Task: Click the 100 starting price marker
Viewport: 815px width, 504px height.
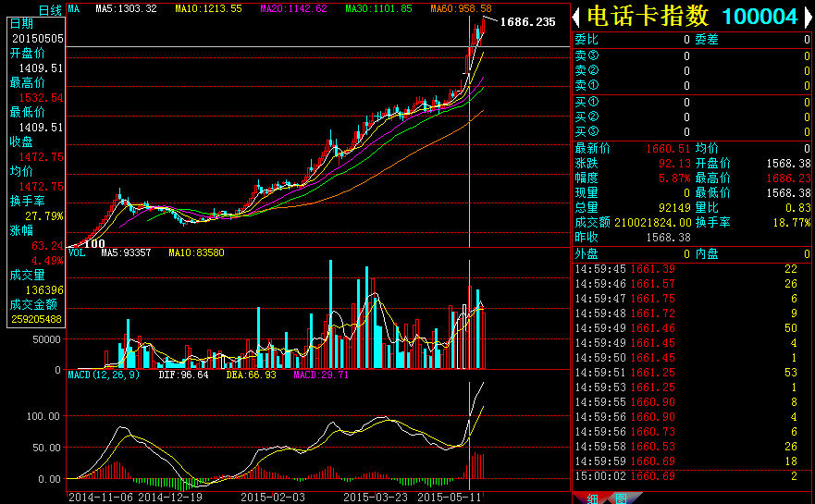Action: tap(94, 243)
